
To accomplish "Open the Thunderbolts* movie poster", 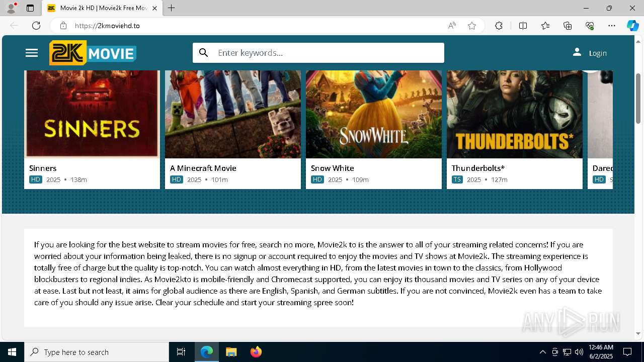I will coord(515,114).
